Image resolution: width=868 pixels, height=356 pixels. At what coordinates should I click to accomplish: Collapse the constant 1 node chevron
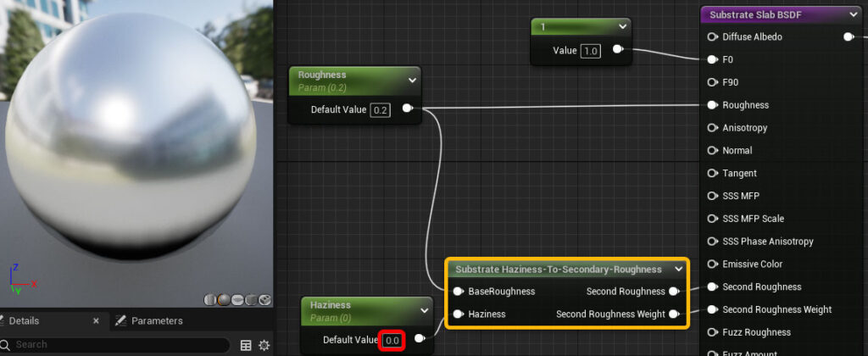click(622, 26)
